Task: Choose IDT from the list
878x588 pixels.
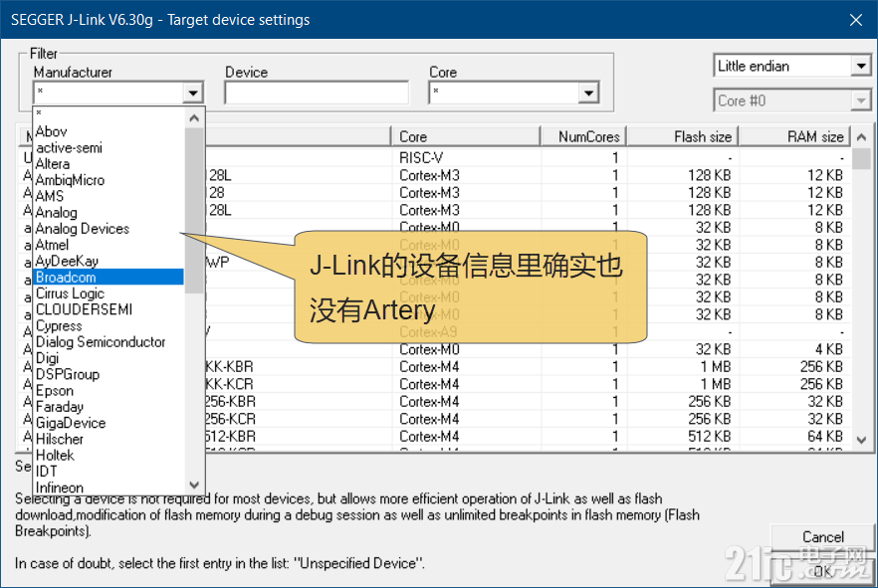Action: point(109,473)
